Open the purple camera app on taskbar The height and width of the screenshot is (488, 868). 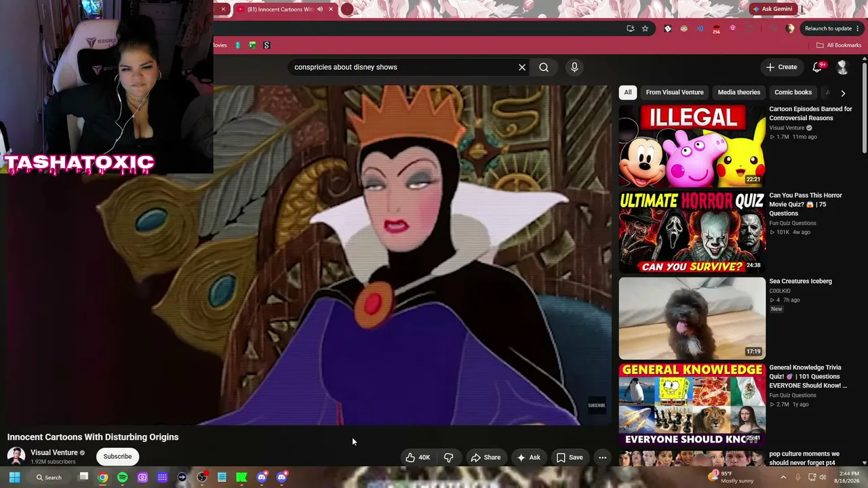[x=142, y=477]
